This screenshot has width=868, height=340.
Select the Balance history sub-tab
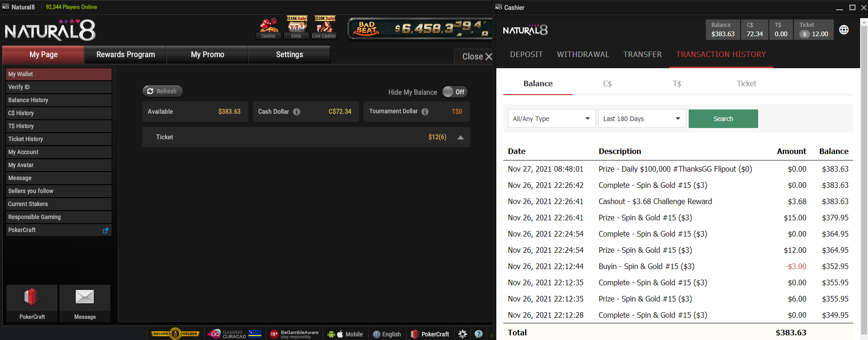tap(538, 84)
